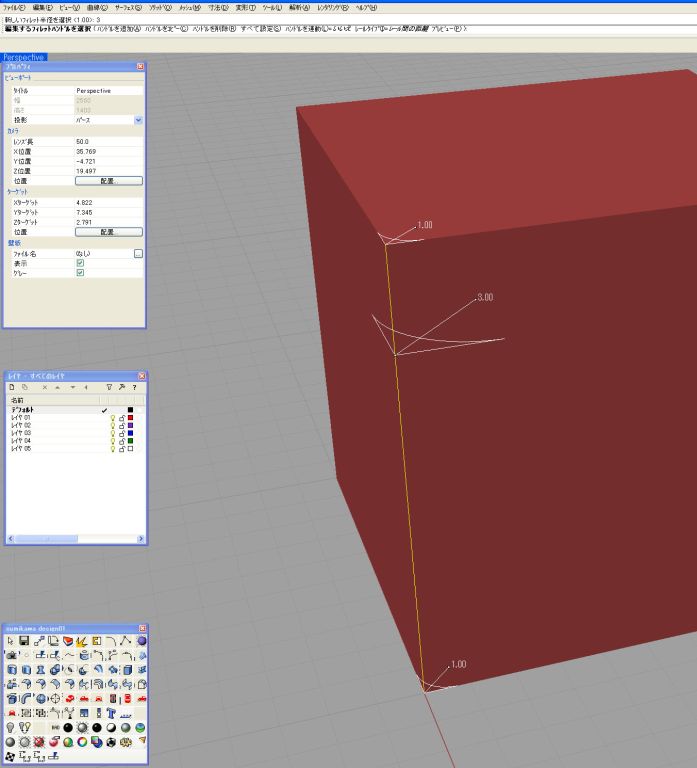697x768 pixels.
Task: Toggle the グレー (gray) wallpaper checkbox
Action: [81, 273]
